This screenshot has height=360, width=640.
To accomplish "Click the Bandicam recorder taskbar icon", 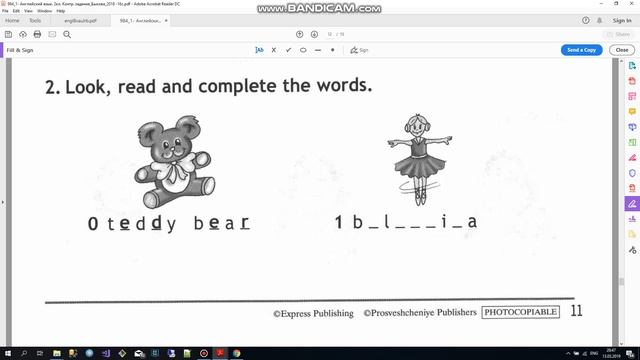I will pyautogui.click(x=204, y=353).
